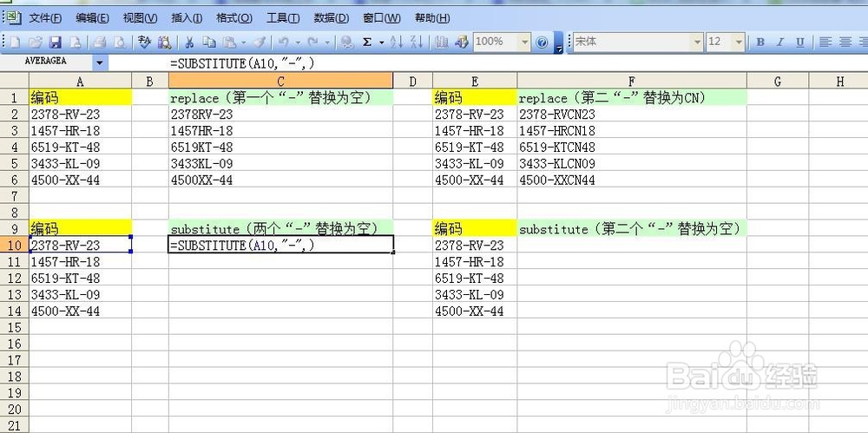The height and width of the screenshot is (433, 868).
Task: Expand the Paste options arrow
Action: (x=244, y=42)
